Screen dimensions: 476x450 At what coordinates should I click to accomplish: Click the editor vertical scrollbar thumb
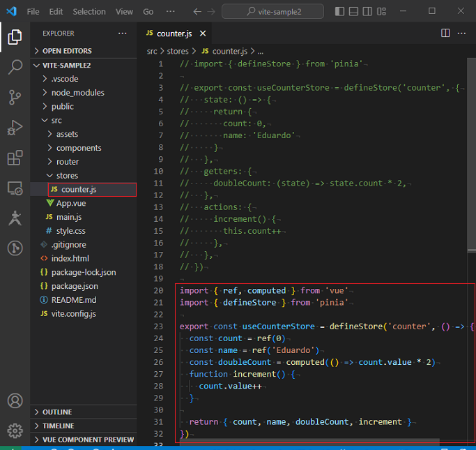click(471, 154)
